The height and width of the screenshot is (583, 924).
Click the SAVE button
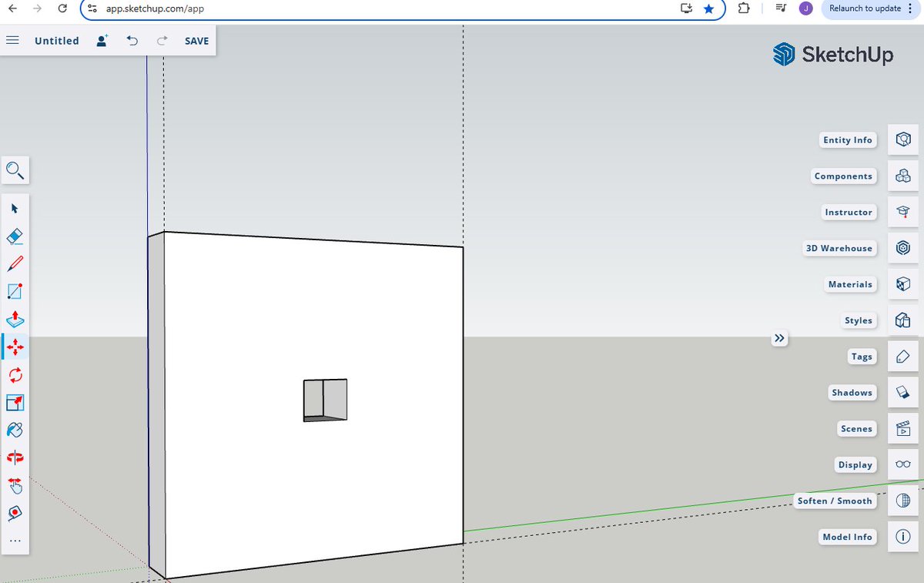tap(197, 41)
